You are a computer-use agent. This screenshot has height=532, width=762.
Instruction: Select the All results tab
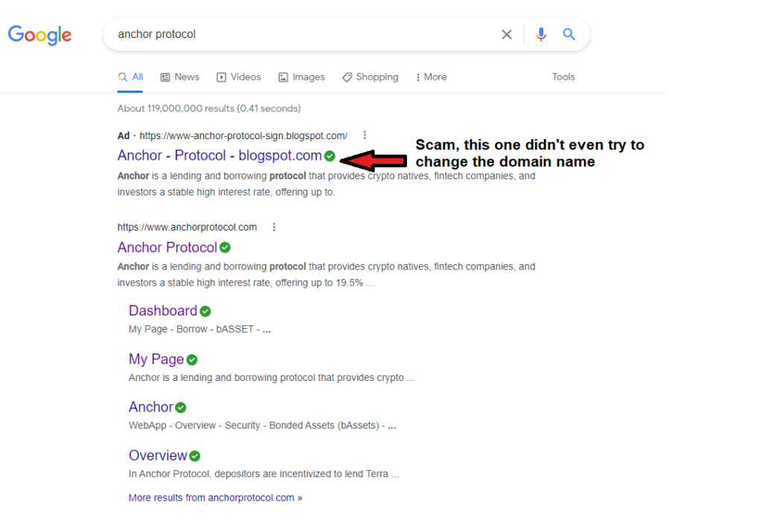[x=130, y=77]
